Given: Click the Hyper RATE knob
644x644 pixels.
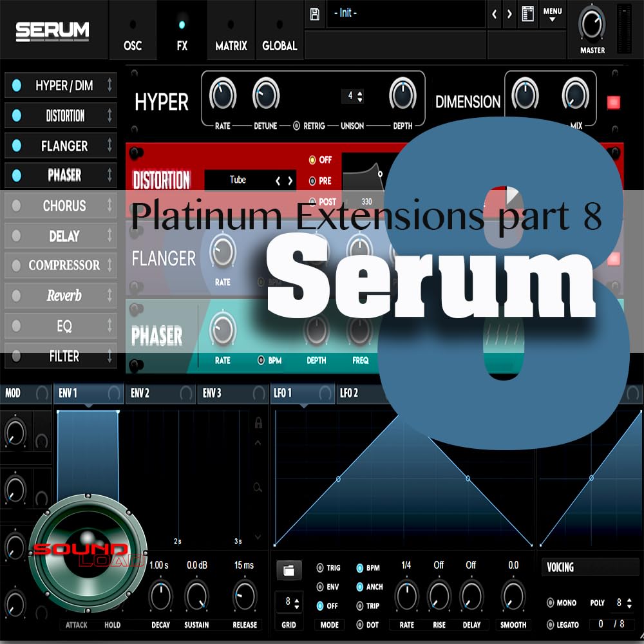Looking at the screenshot, I should (x=223, y=94).
